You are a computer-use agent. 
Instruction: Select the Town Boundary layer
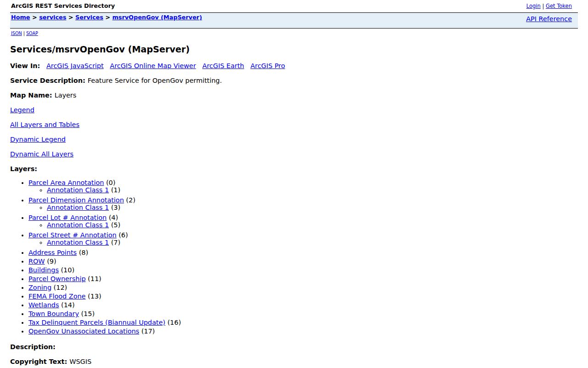[54, 314]
